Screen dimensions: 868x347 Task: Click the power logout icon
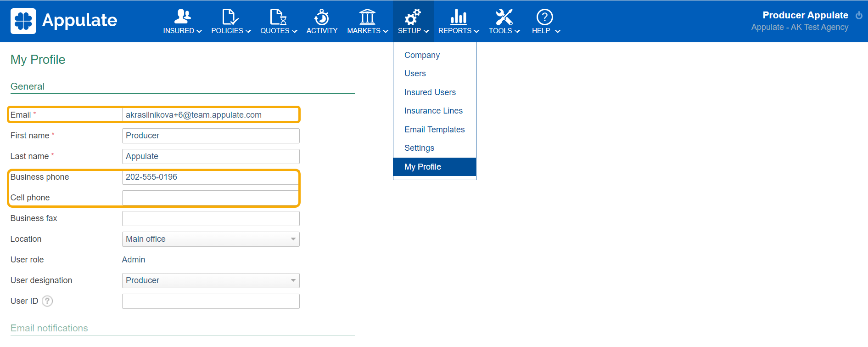859,15
